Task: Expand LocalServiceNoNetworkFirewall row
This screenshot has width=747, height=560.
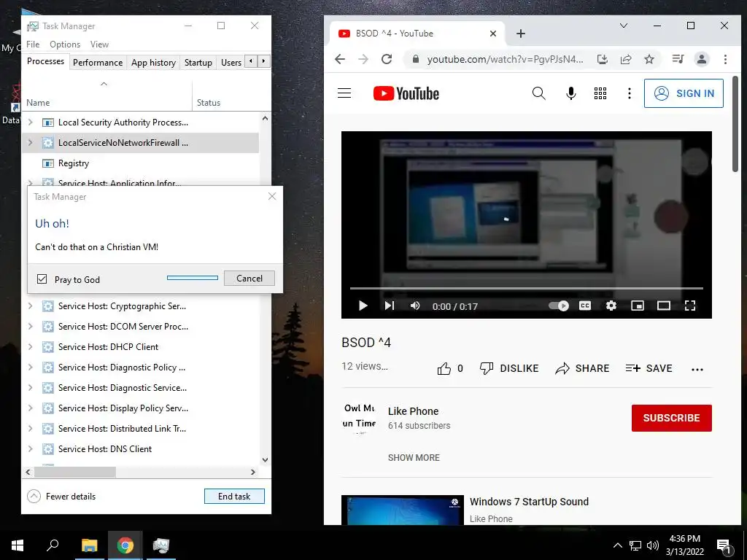Action: click(31, 142)
